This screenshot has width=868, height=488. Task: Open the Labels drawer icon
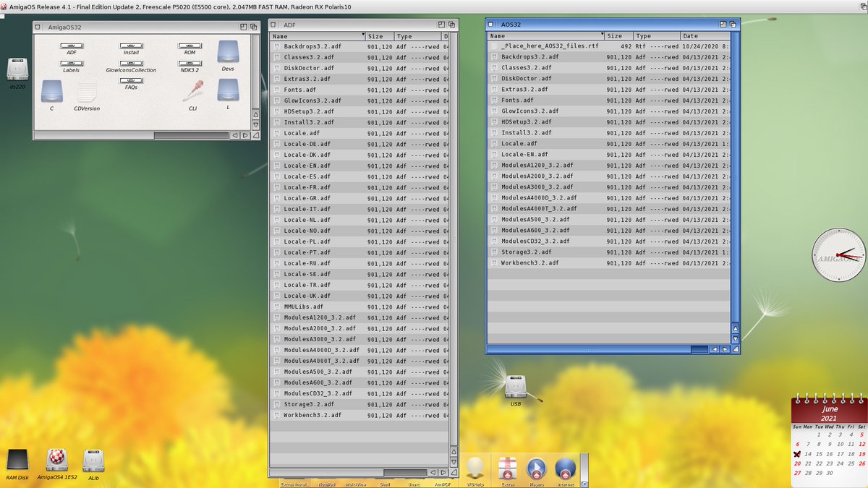click(72, 64)
